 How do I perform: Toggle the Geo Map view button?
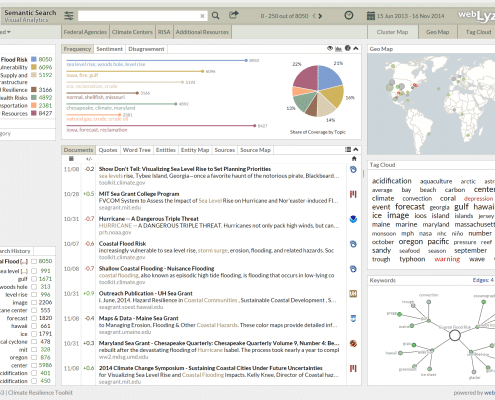[x=437, y=32]
